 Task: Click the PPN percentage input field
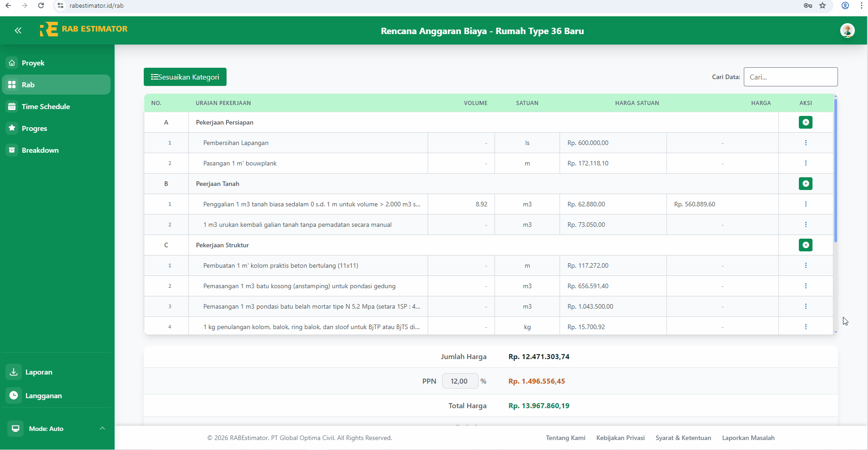click(x=460, y=381)
